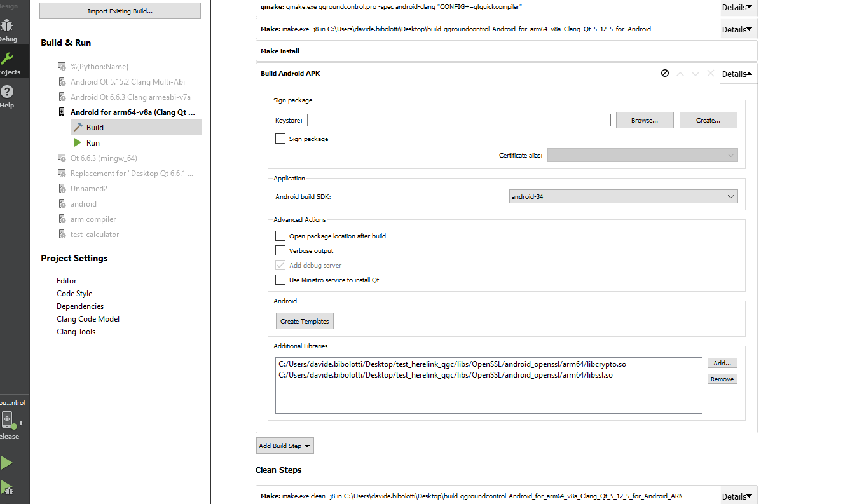Disable the Build Android APK step icon
The image size is (843, 504).
coord(665,74)
